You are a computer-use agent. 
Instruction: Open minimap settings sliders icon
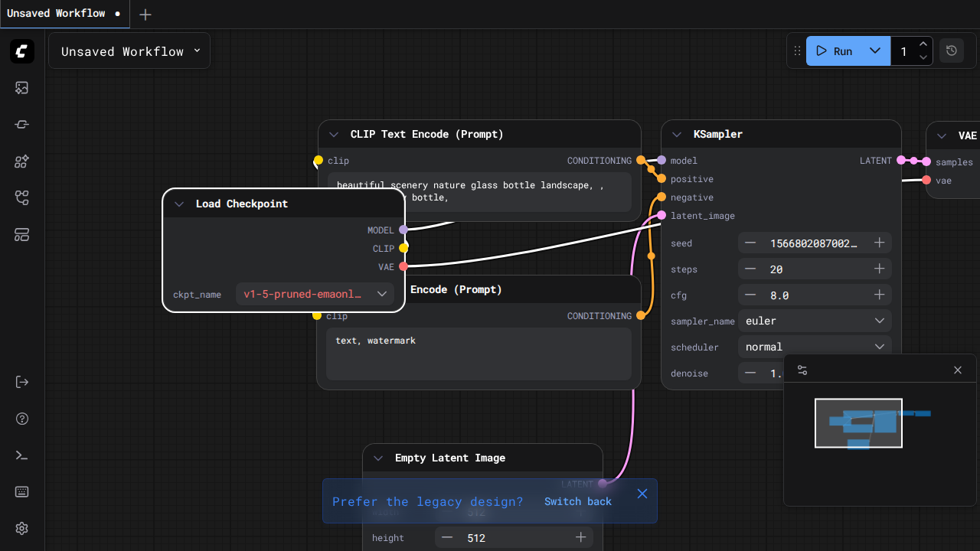pyautogui.click(x=802, y=370)
